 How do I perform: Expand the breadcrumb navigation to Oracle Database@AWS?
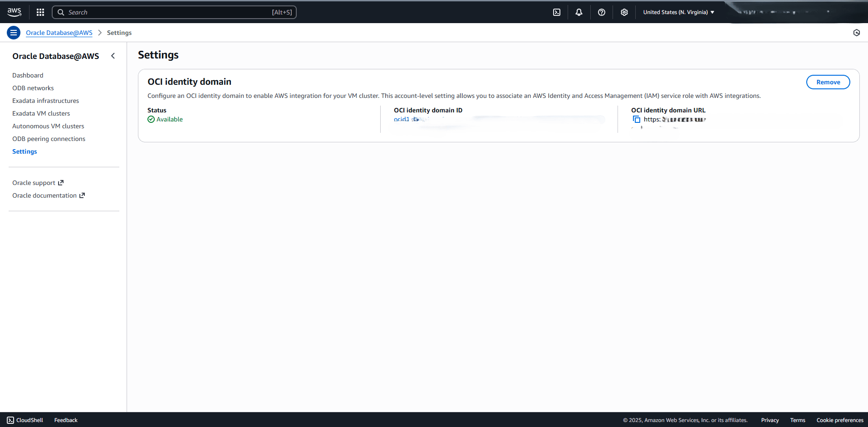tap(59, 33)
